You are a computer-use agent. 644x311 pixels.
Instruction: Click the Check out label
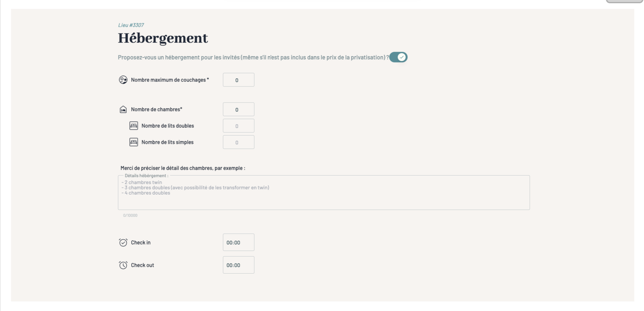142,265
